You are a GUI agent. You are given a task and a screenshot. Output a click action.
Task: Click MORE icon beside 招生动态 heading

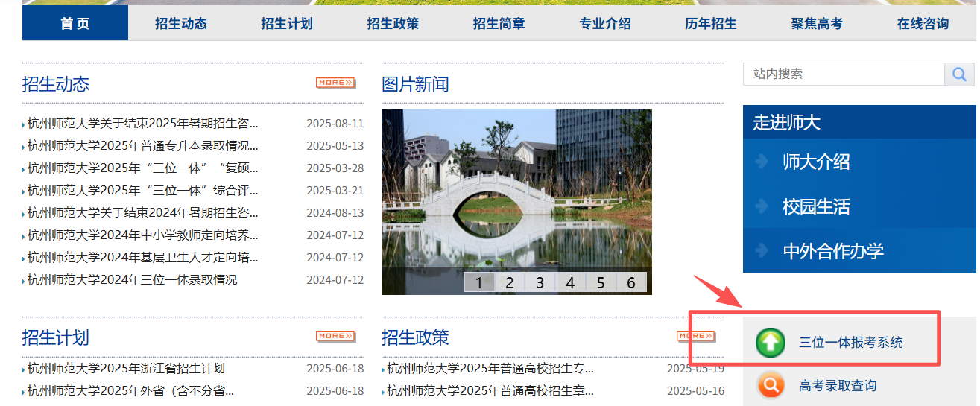point(335,83)
